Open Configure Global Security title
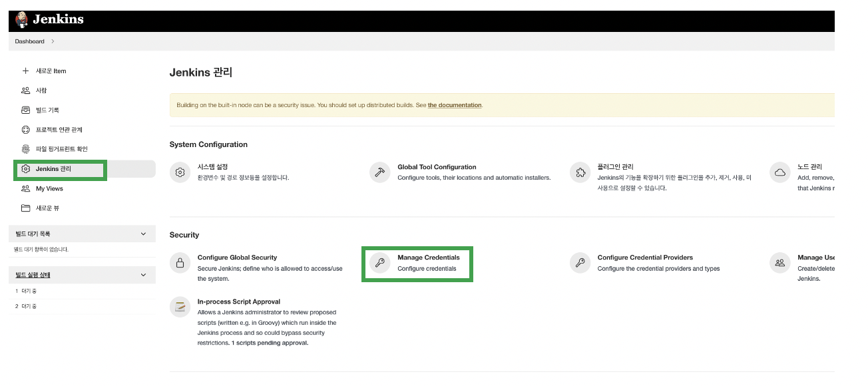Image resolution: width=868 pixels, height=386 pixels. pos(237,258)
